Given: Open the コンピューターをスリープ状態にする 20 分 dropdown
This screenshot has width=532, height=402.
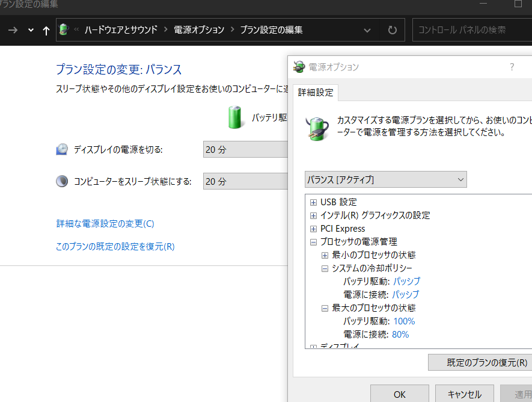Looking at the screenshot, I should pos(245,181).
